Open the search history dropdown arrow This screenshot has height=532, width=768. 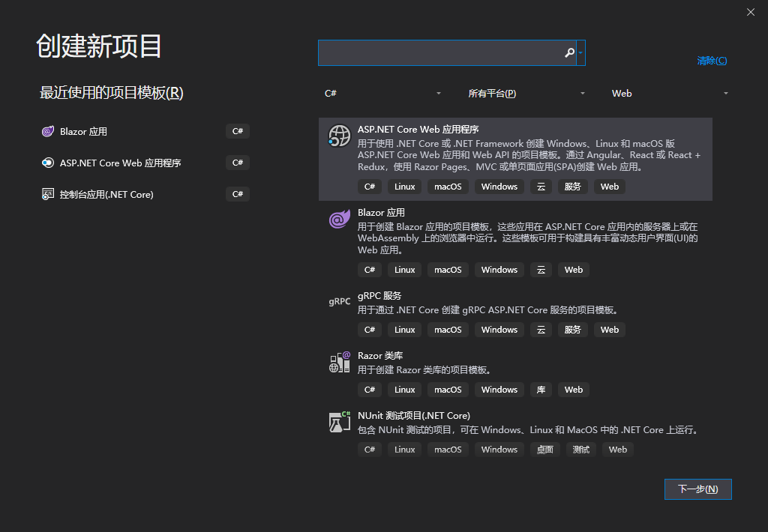pos(580,53)
